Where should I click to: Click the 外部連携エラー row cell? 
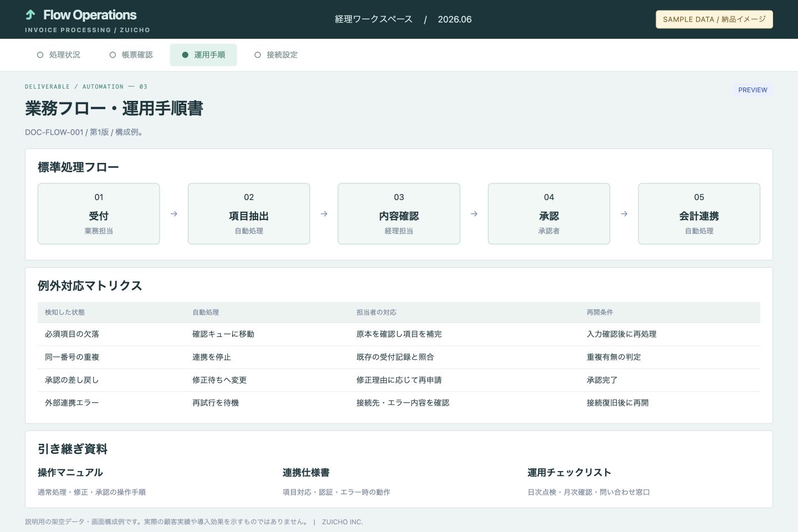[x=72, y=403]
